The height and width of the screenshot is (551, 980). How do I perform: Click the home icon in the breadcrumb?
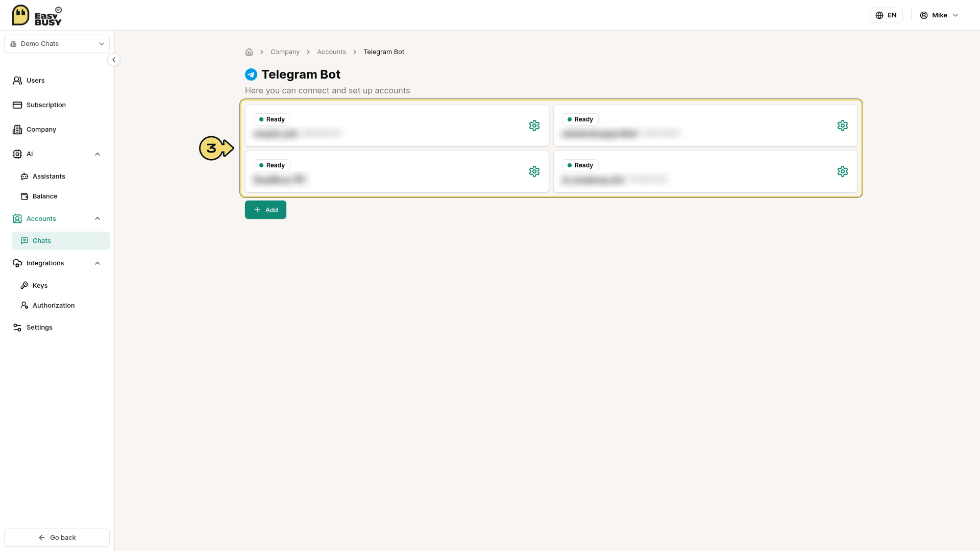249,52
